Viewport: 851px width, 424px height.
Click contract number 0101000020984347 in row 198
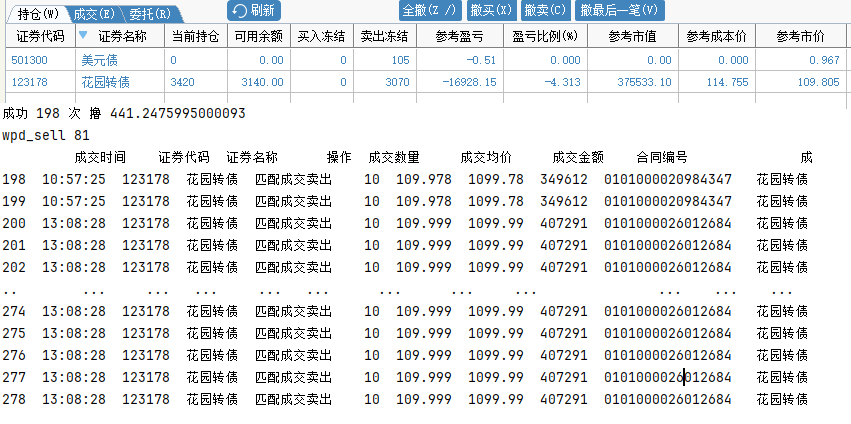(x=668, y=179)
